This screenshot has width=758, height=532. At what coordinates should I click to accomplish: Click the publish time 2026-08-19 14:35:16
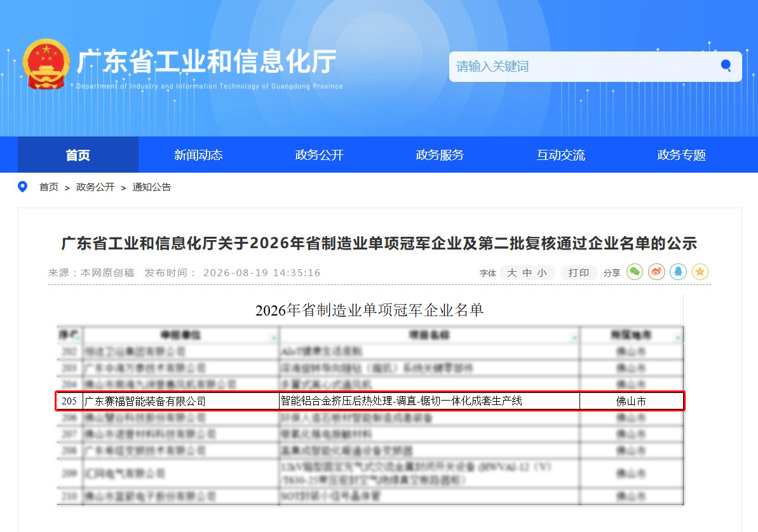262,273
